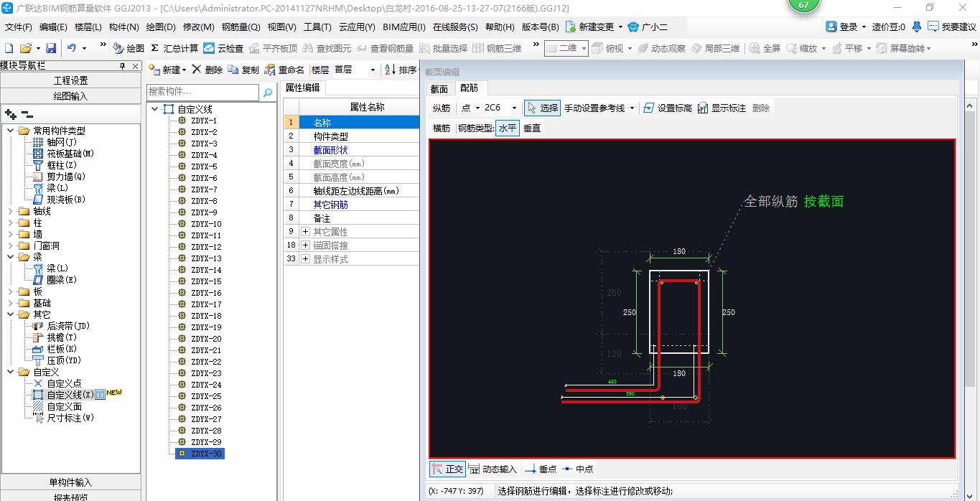Expand the 基础 tree folder

pyautogui.click(x=11, y=303)
